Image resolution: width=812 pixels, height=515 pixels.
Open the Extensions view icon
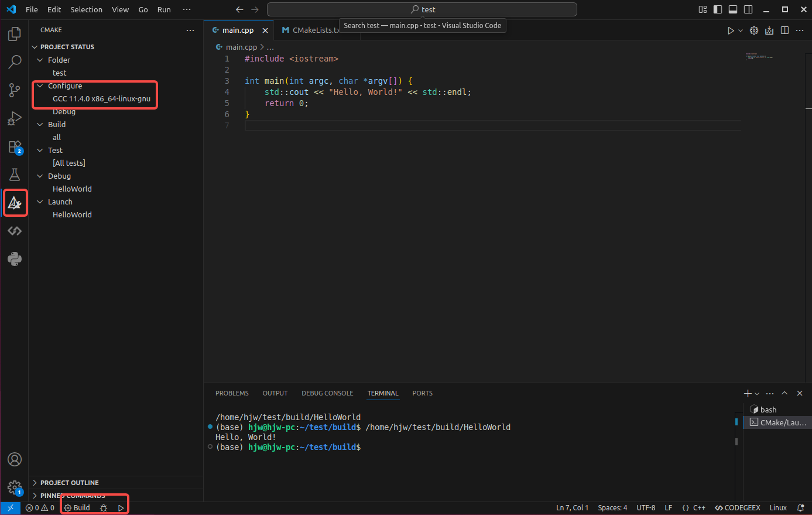(14, 146)
